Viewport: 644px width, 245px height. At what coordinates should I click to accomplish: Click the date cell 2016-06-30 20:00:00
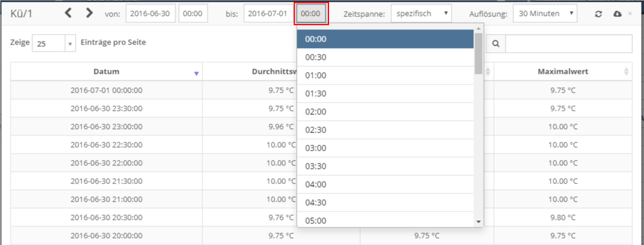[106, 236]
